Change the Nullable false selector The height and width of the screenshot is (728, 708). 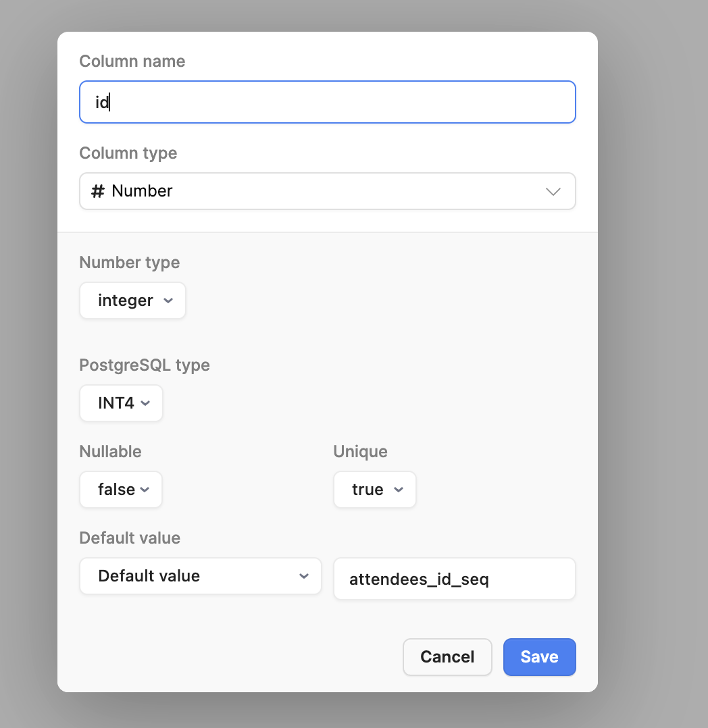[121, 490]
